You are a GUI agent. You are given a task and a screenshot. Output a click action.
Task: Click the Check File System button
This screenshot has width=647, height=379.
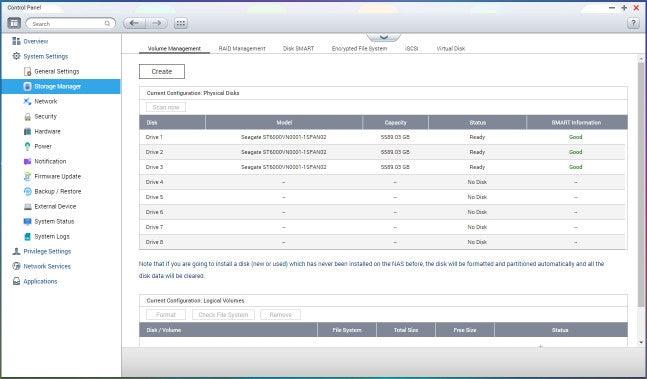click(x=223, y=315)
